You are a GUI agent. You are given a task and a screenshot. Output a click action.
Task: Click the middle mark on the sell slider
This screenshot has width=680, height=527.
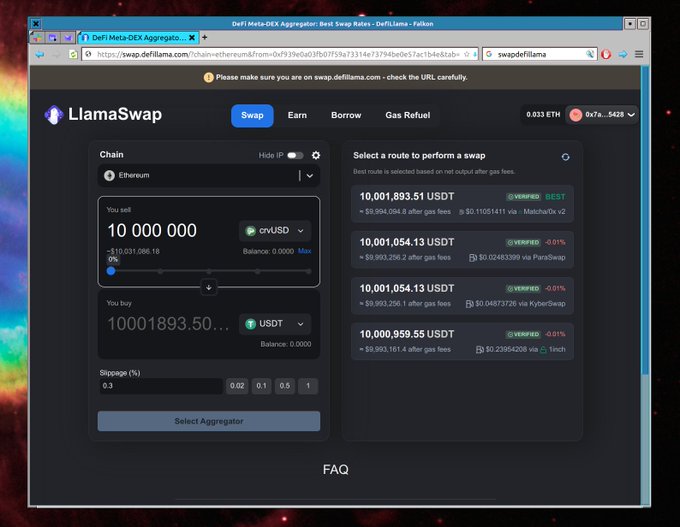point(209,272)
